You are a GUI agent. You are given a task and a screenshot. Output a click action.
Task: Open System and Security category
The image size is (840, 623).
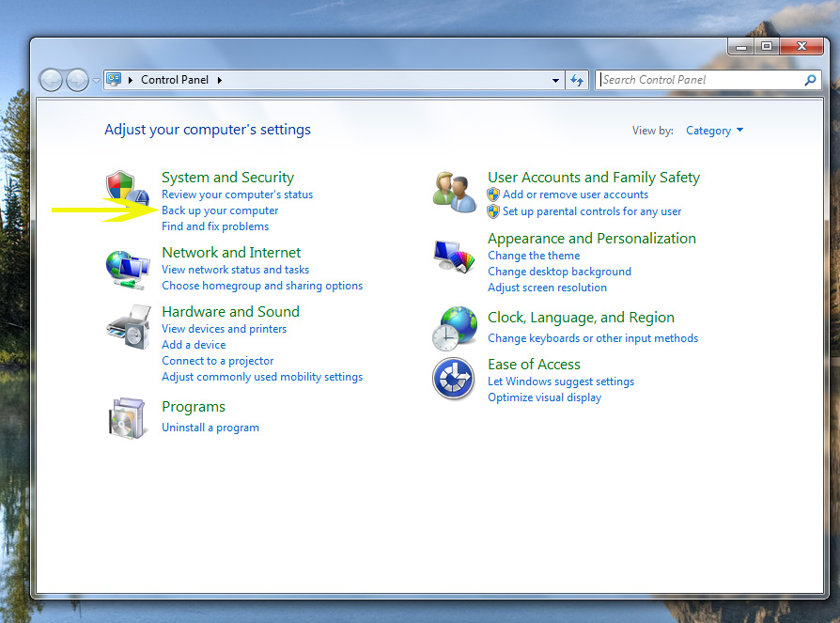(227, 178)
